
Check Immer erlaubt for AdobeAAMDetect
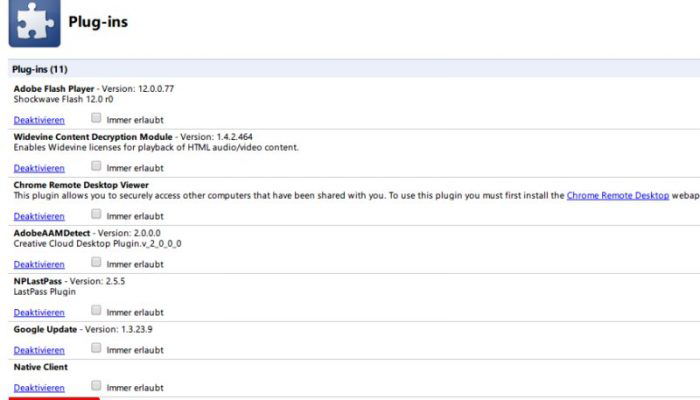click(x=96, y=262)
